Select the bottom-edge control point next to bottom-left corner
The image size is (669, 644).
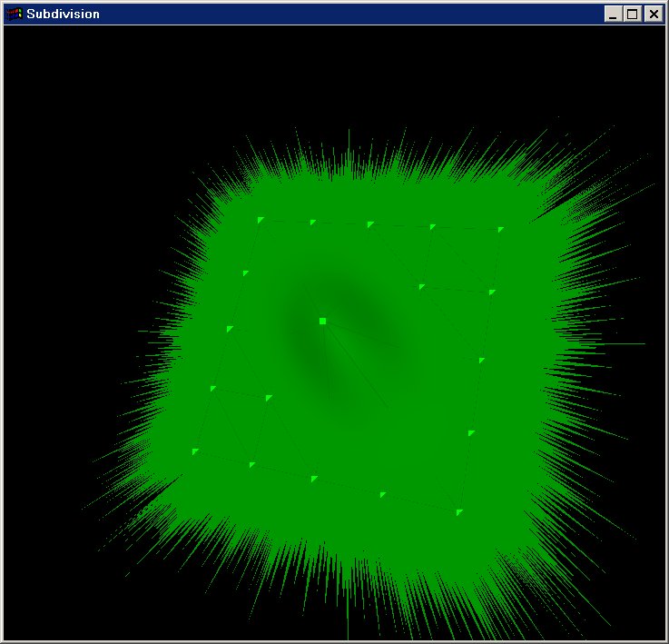click(x=252, y=465)
